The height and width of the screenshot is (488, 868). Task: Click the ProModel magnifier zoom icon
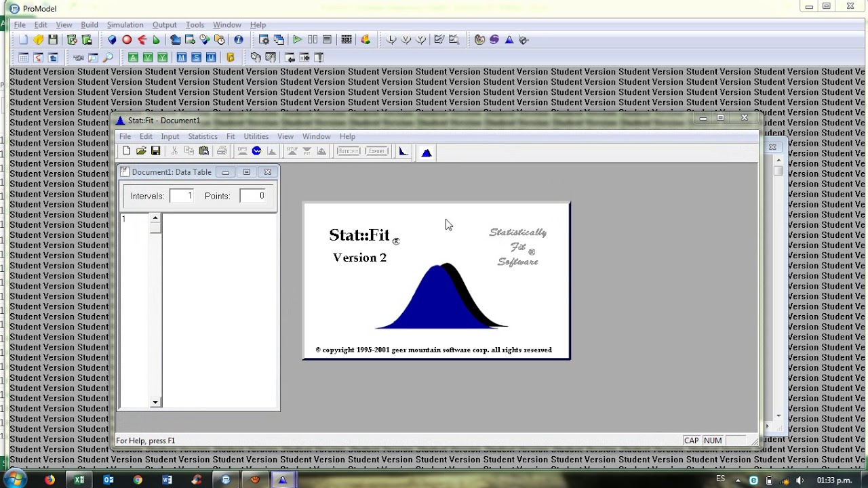click(108, 58)
